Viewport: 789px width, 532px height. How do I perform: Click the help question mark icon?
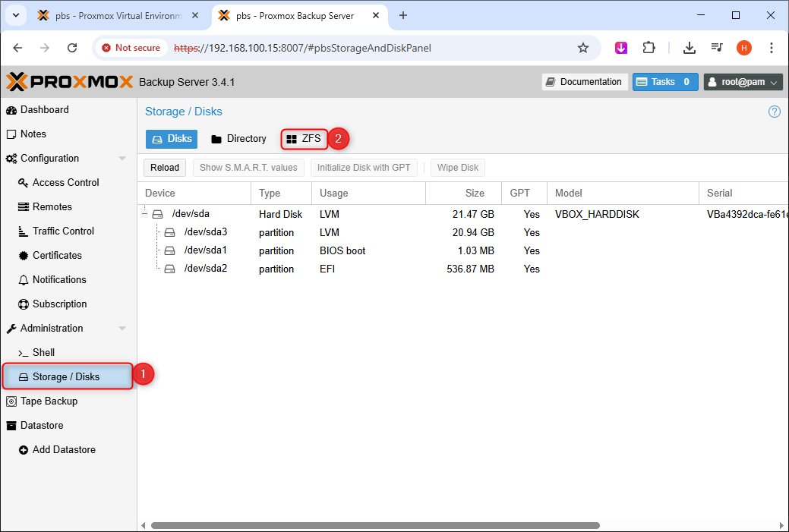coord(775,112)
